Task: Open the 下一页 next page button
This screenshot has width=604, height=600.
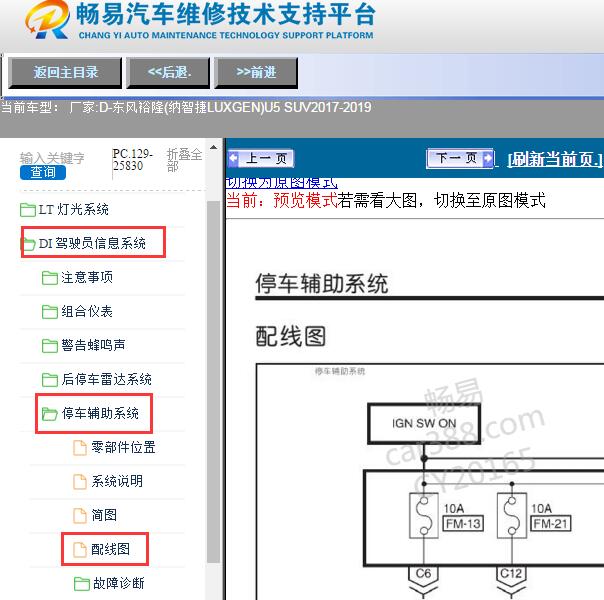Action: tap(460, 158)
